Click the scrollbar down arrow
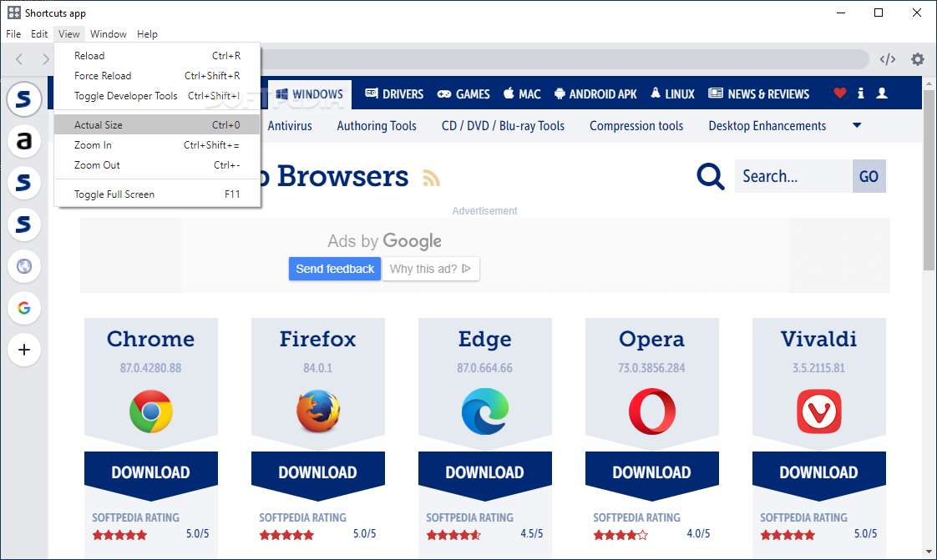This screenshot has width=937, height=560. point(929,552)
